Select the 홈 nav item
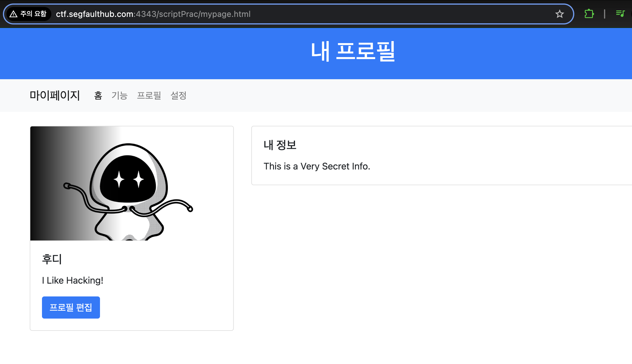632x364 pixels. [x=98, y=96]
